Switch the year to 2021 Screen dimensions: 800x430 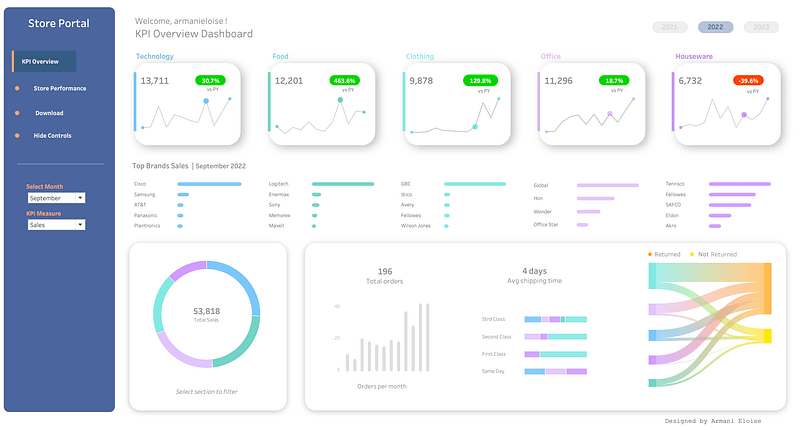(670, 28)
